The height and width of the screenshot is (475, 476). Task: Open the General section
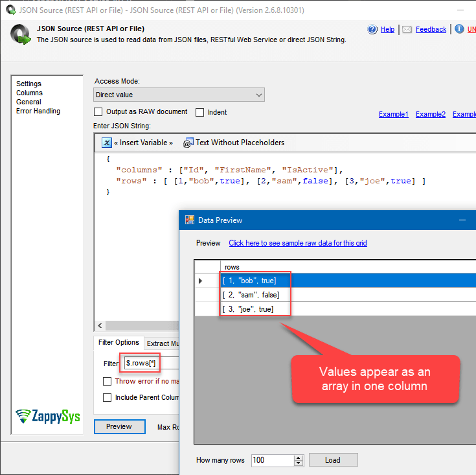click(28, 102)
